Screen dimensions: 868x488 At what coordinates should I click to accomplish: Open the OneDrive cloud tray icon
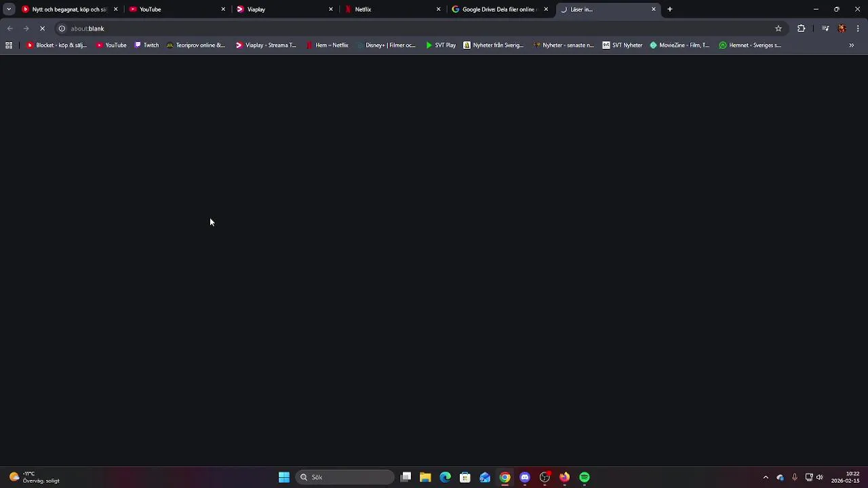click(x=780, y=477)
